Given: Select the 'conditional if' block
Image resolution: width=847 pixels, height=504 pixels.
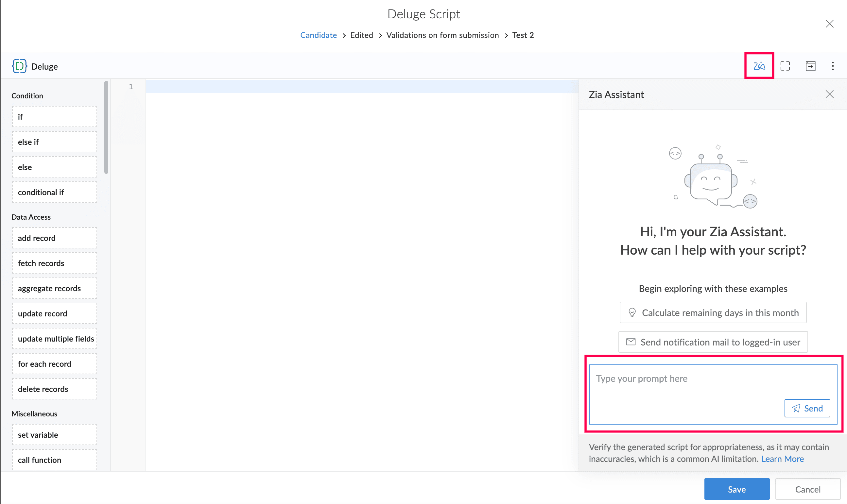Looking at the screenshot, I should 54,192.
